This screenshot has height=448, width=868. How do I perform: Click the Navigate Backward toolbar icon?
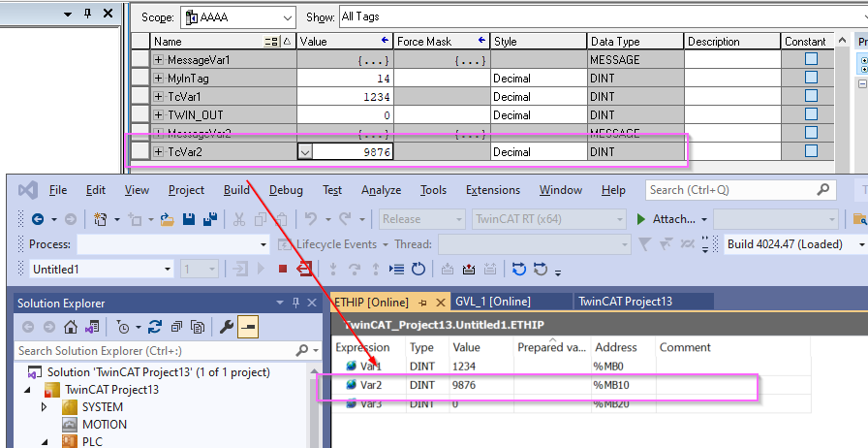(x=38, y=219)
